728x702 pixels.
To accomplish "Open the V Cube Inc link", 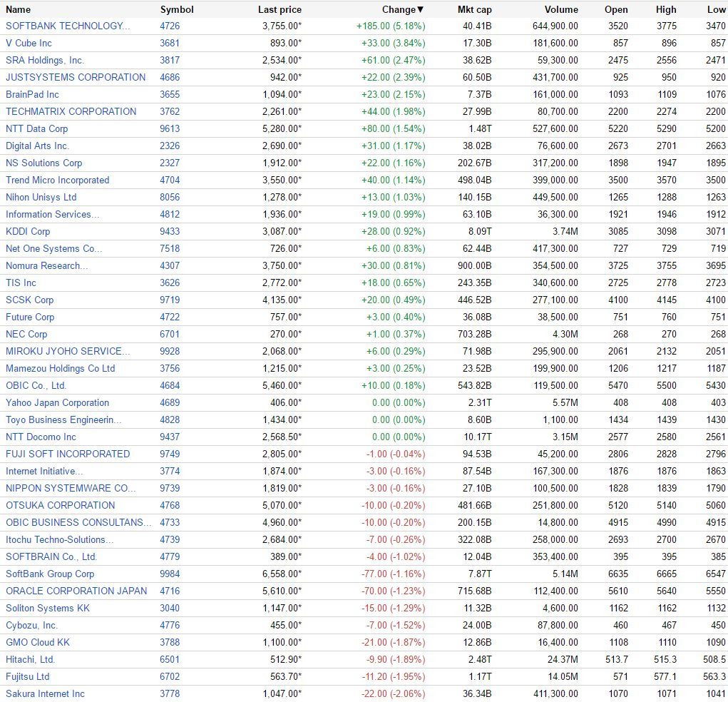I will click(29, 44).
